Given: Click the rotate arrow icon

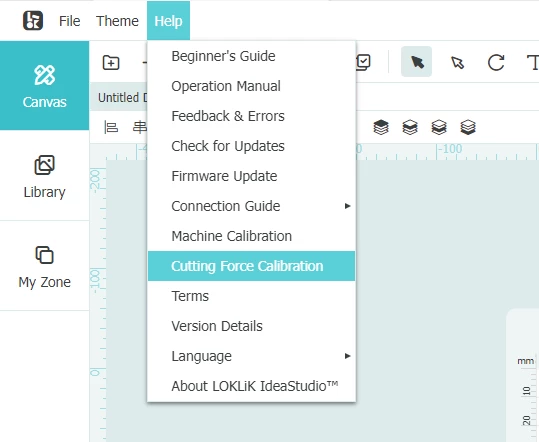Looking at the screenshot, I should pyautogui.click(x=496, y=63).
